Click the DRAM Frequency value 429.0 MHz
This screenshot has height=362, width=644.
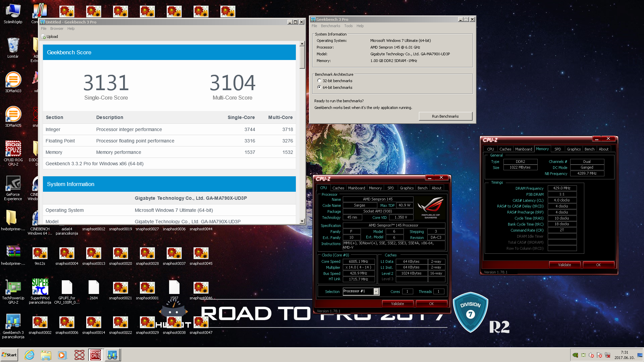click(562, 188)
